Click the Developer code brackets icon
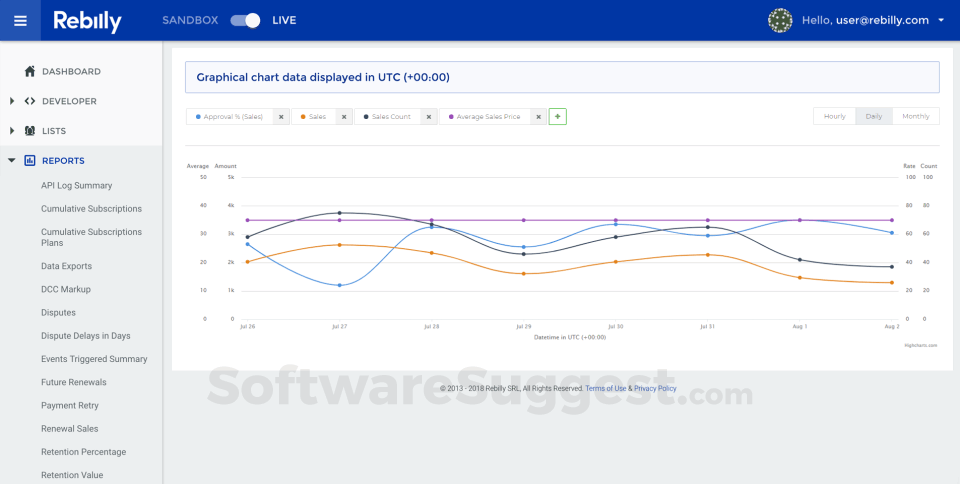The image size is (960, 484). (30, 101)
